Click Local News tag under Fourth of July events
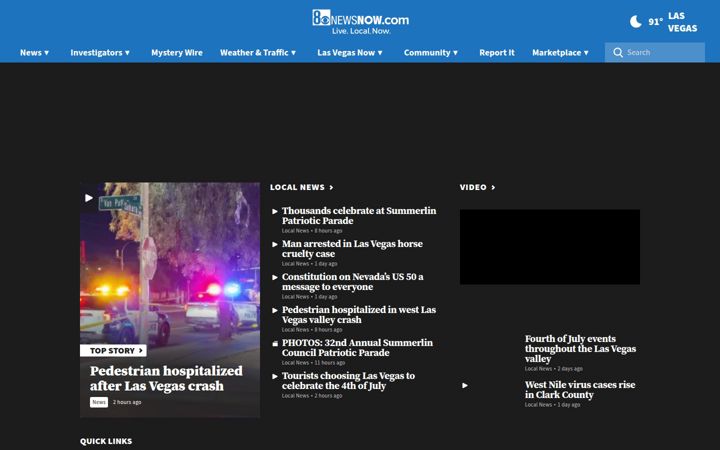 point(538,369)
